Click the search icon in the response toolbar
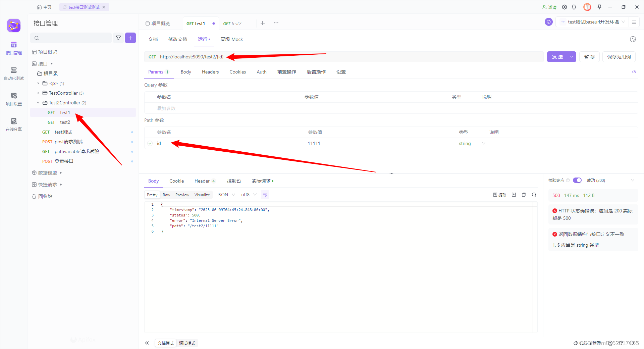 pos(534,195)
